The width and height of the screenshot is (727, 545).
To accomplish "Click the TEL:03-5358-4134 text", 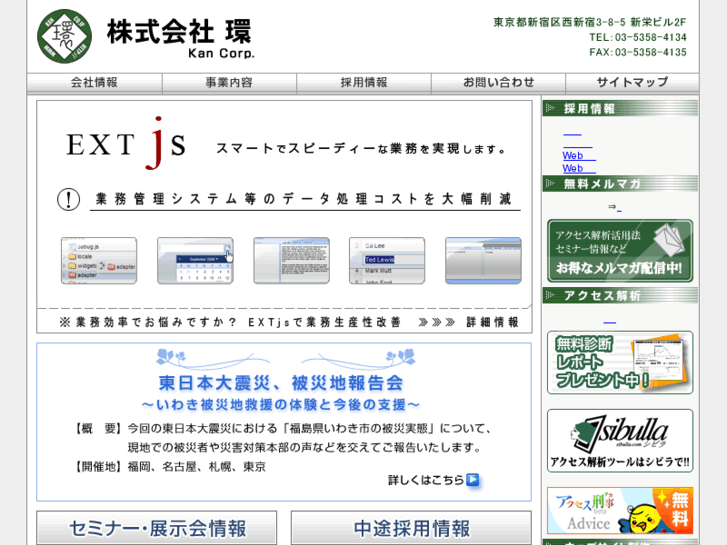I will [x=638, y=37].
